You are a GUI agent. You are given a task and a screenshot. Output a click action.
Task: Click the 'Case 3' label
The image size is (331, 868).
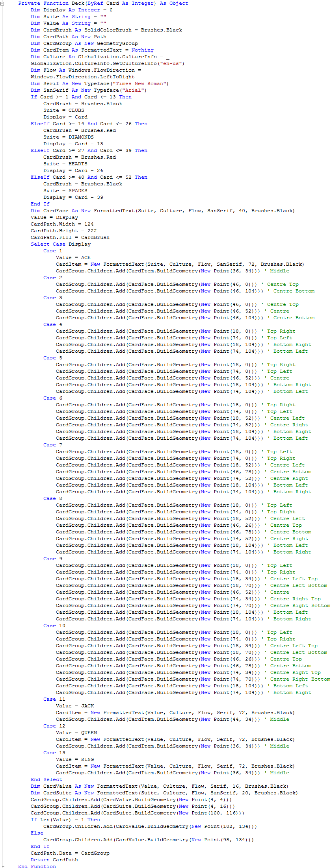53,298
